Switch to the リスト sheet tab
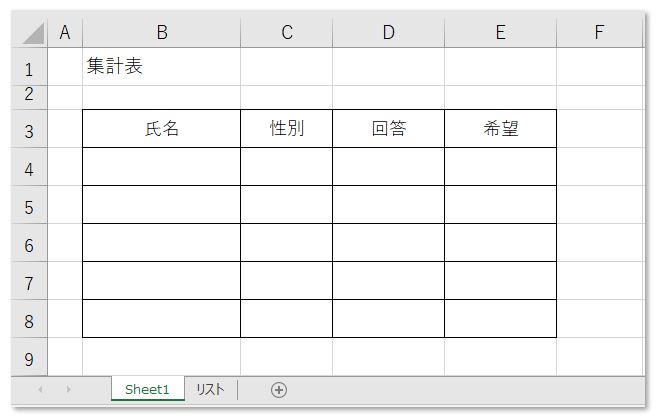This screenshot has height=418, width=657. point(210,390)
